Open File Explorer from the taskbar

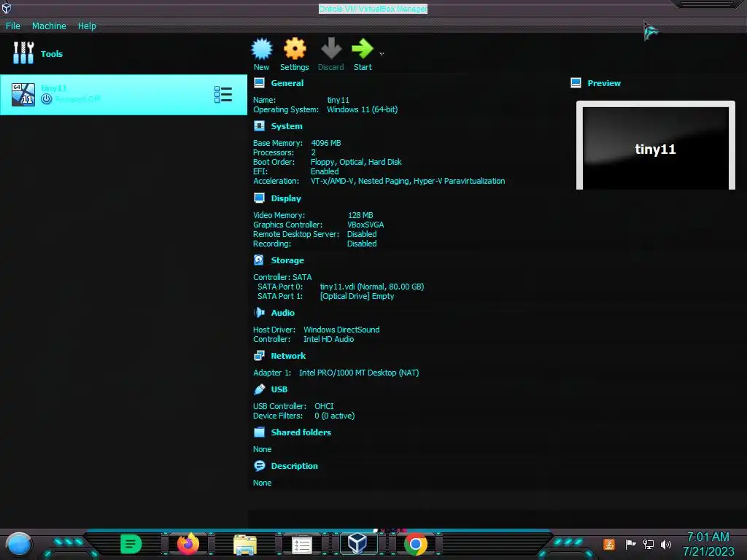coord(245,544)
